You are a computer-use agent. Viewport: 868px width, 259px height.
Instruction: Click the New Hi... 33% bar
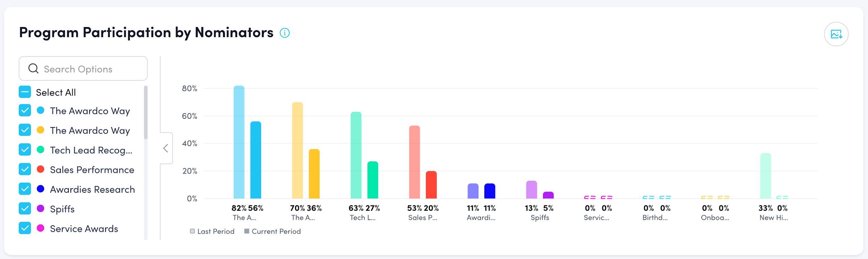coord(766,176)
